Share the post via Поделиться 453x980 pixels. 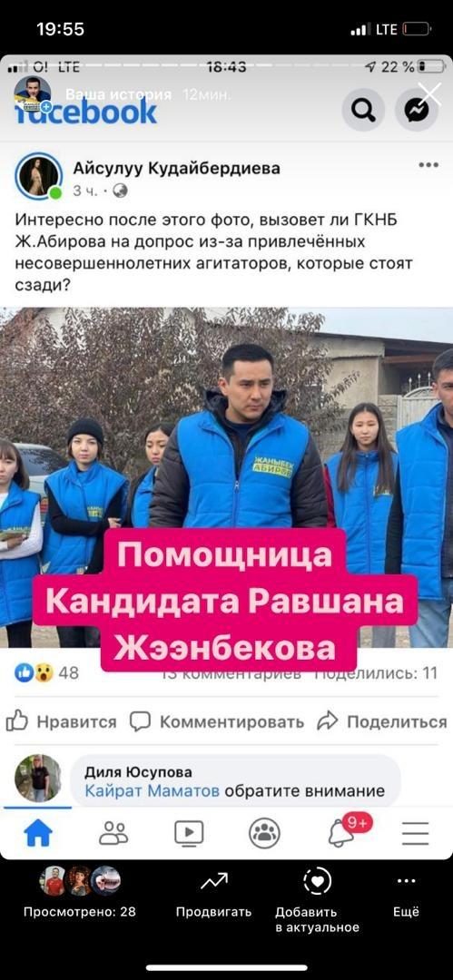click(381, 722)
